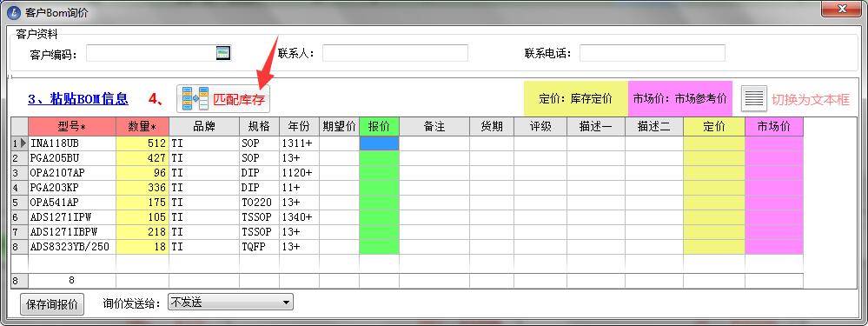Open the 粘贴BOM信息 link

(x=78, y=99)
